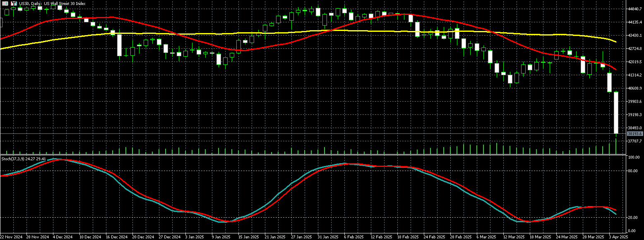Click the 80.00 stochastic level label
This screenshot has width=644, height=240.
coord(632,171)
